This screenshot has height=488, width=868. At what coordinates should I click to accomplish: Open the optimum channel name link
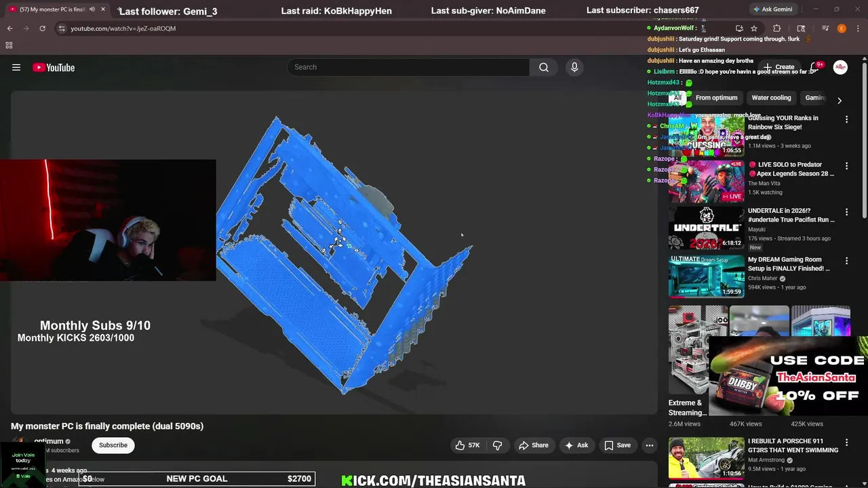coord(49,441)
